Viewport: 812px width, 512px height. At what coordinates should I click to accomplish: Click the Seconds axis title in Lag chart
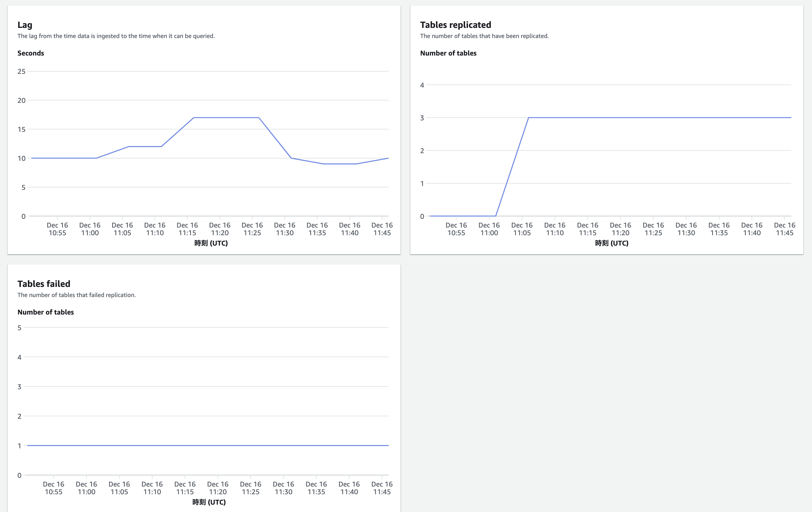(31, 53)
